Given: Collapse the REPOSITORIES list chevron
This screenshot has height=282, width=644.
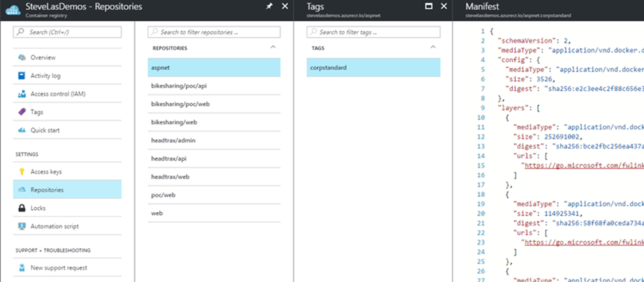Looking at the screenshot, I should tap(273, 47).
